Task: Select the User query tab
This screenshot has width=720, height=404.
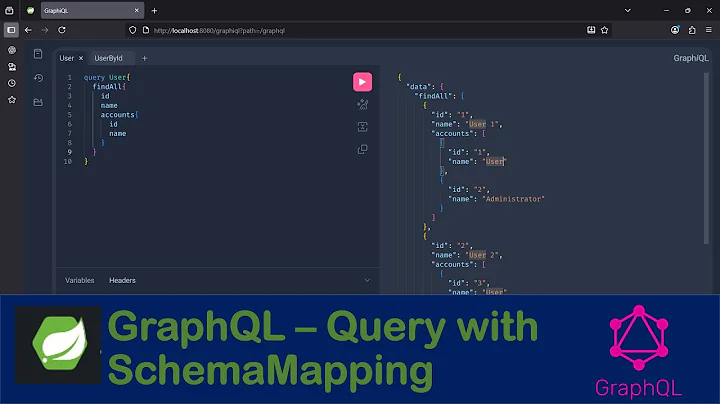Action: [67, 58]
